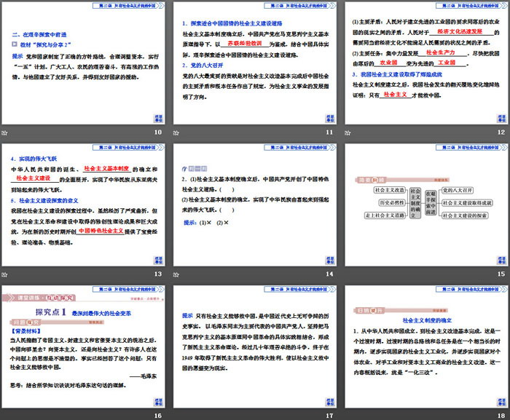Viewport: 510px width, 420px height.
Task: Click the 社会主义建设的探索 box in slide 15
Action: click(465, 215)
